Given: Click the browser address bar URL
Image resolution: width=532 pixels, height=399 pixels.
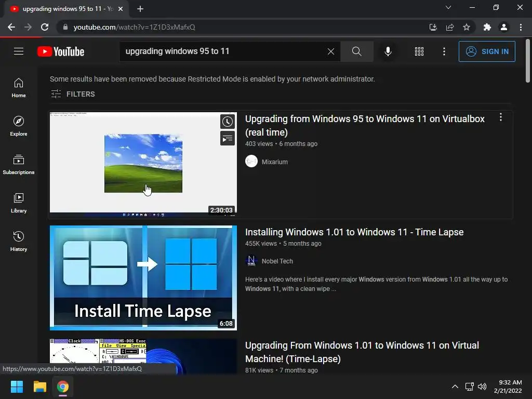Looking at the screenshot, I should coord(135,27).
